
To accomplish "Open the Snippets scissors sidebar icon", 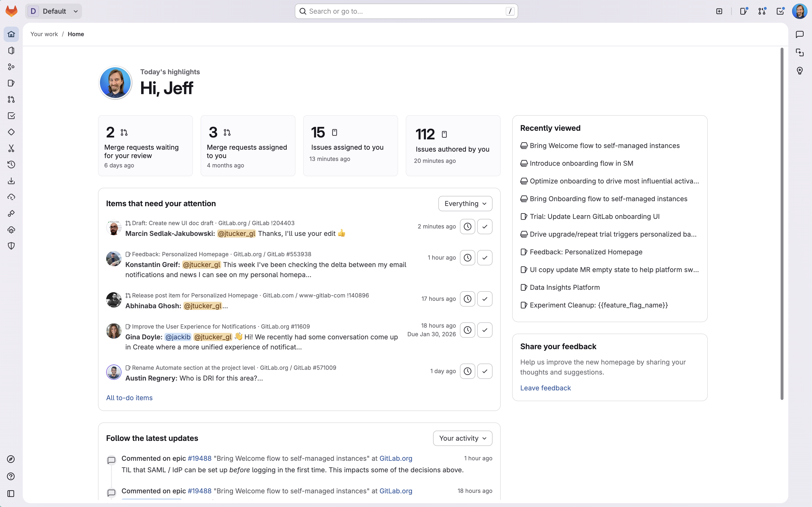I will tap(11, 148).
